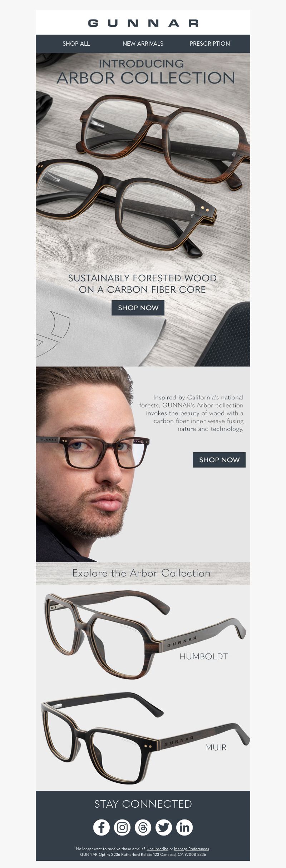The width and height of the screenshot is (286, 868).
Task: Click the man wearing glasses photo
Action: (x=86, y=464)
